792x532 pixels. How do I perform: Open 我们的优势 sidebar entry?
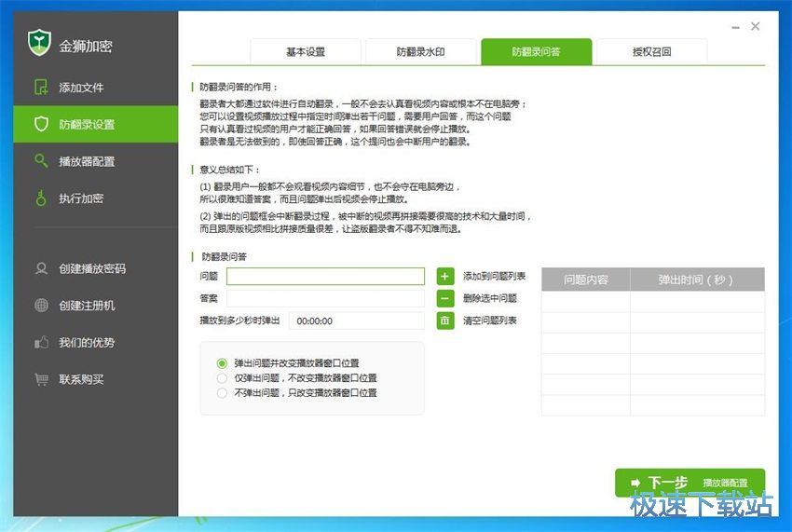(x=95, y=343)
